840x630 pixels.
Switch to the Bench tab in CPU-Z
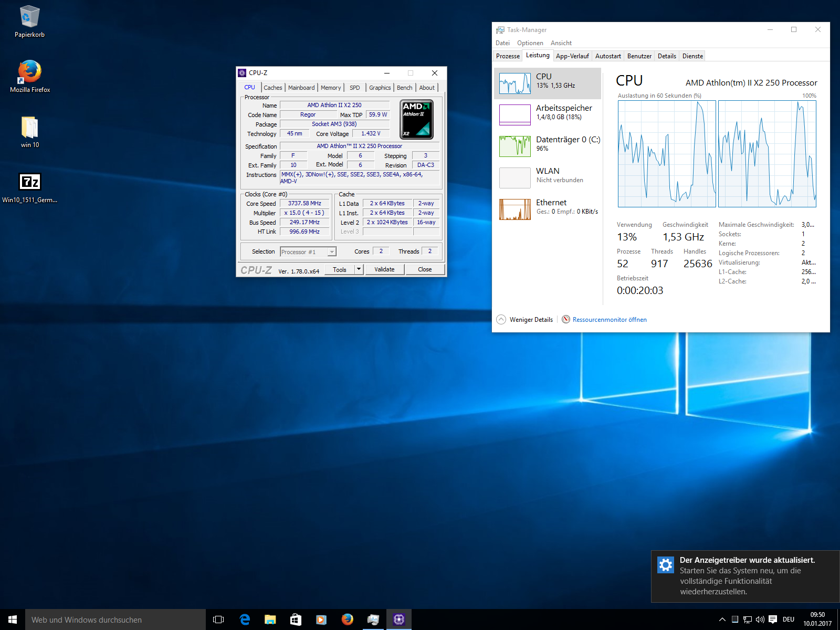point(404,88)
